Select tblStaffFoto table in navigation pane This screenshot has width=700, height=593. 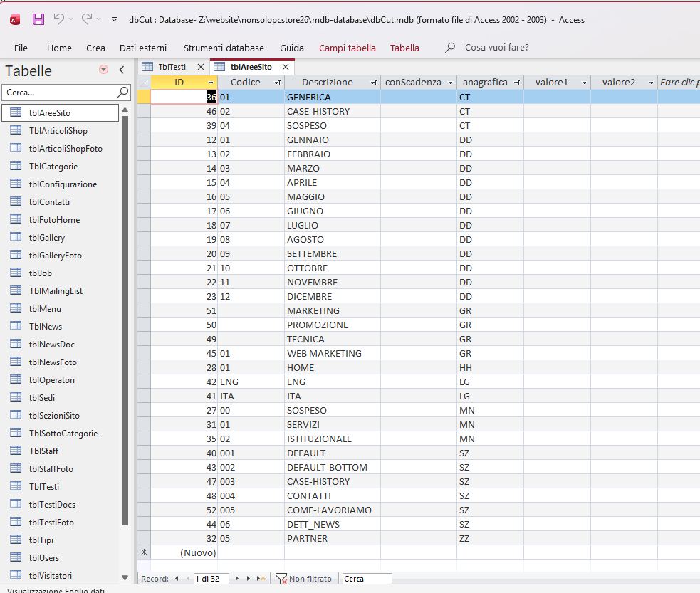pos(61,469)
